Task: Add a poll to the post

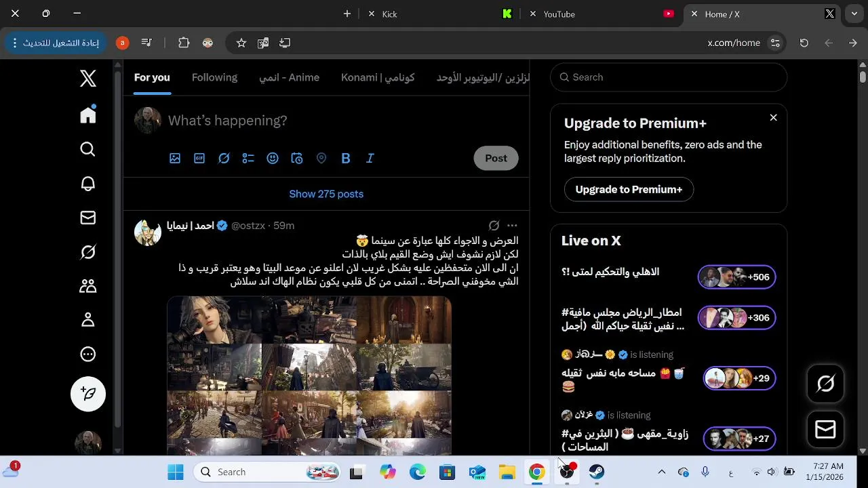Action: click(x=248, y=158)
